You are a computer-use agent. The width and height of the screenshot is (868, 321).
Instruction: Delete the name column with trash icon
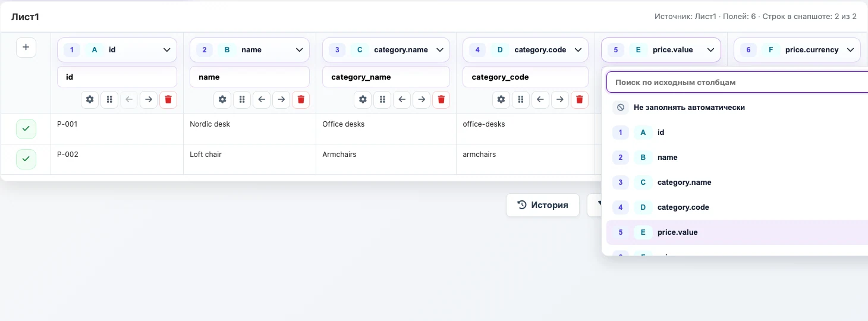pos(301,99)
